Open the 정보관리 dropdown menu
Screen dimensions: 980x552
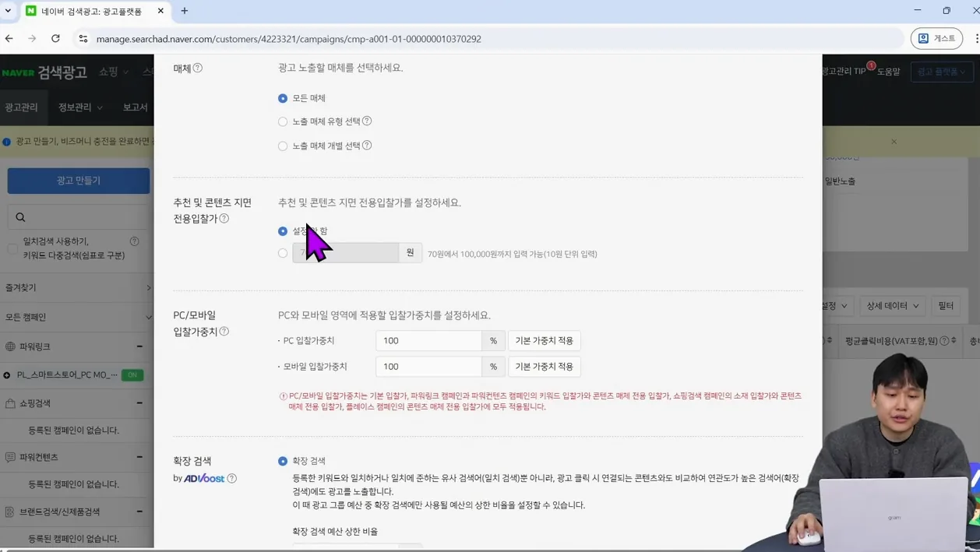click(x=80, y=107)
